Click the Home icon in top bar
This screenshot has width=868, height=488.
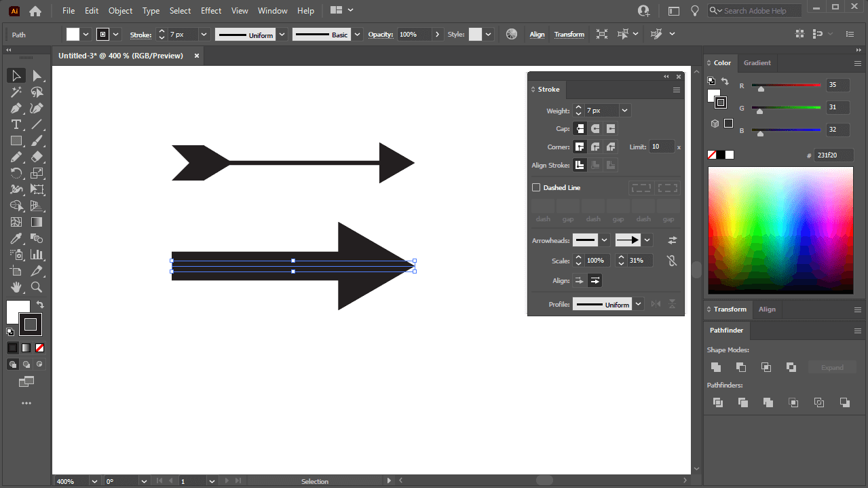(x=35, y=11)
